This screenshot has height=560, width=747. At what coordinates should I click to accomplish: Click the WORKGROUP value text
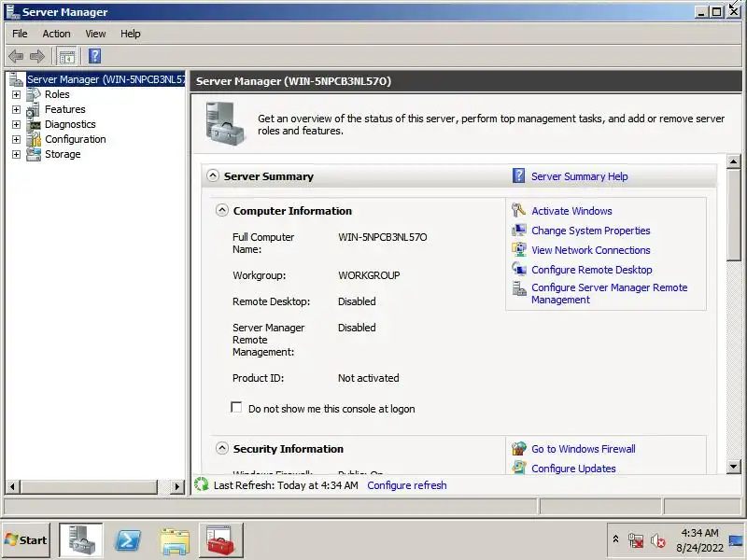(x=369, y=275)
